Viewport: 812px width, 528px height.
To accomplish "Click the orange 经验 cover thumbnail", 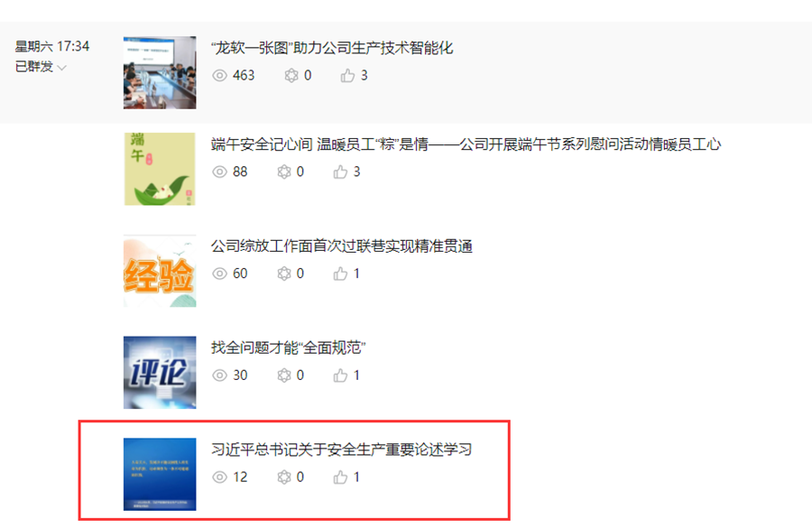I will tap(160, 271).
